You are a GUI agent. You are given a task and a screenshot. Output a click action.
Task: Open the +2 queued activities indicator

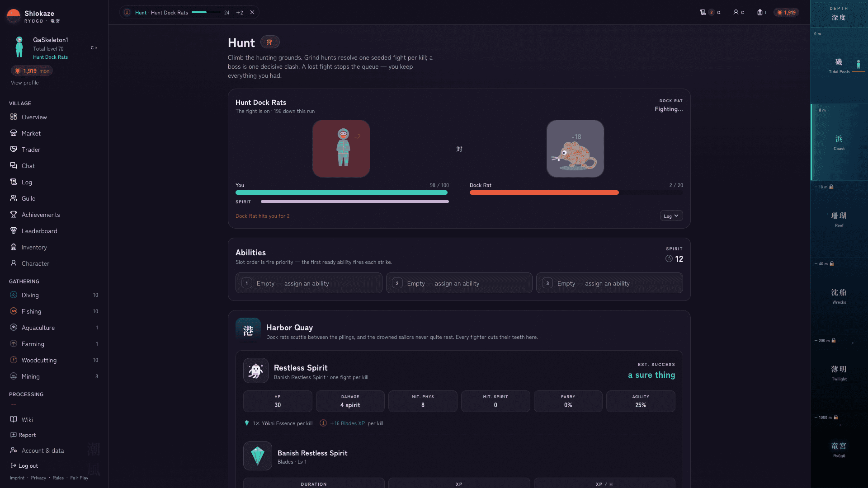click(x=240, y=13)
